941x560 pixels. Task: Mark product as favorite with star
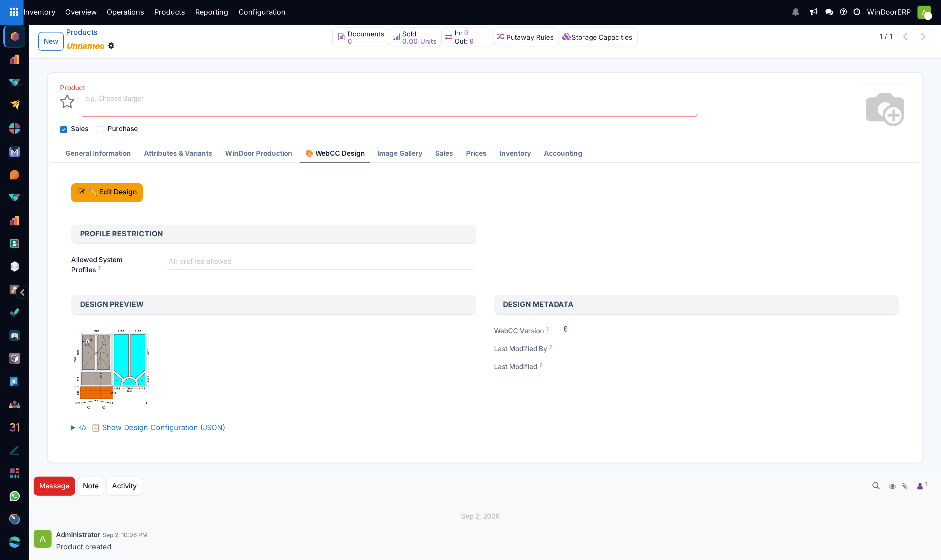[x=67, y=102]
